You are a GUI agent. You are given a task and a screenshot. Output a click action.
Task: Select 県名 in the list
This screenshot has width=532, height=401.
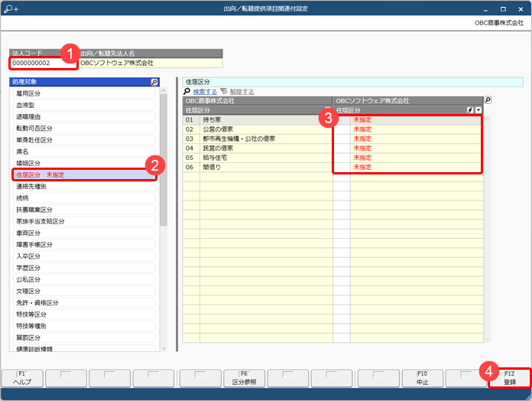(x=84, y=152)
